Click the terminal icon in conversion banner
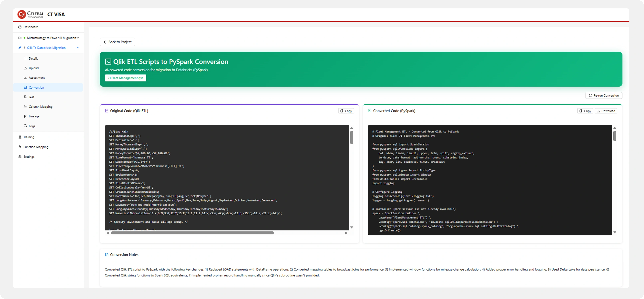Image resolution: width=644 pixels, height=299 pixels. pos(108,62)
